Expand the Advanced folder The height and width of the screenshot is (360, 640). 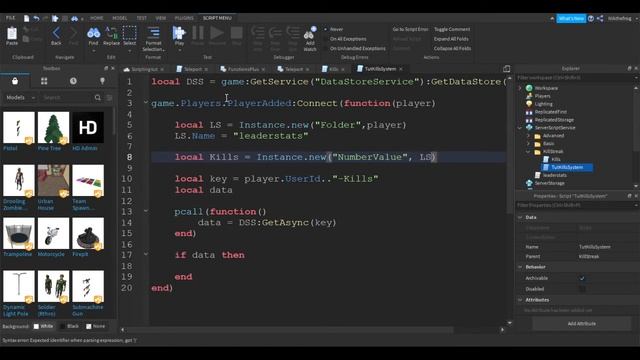click(528, 136)
